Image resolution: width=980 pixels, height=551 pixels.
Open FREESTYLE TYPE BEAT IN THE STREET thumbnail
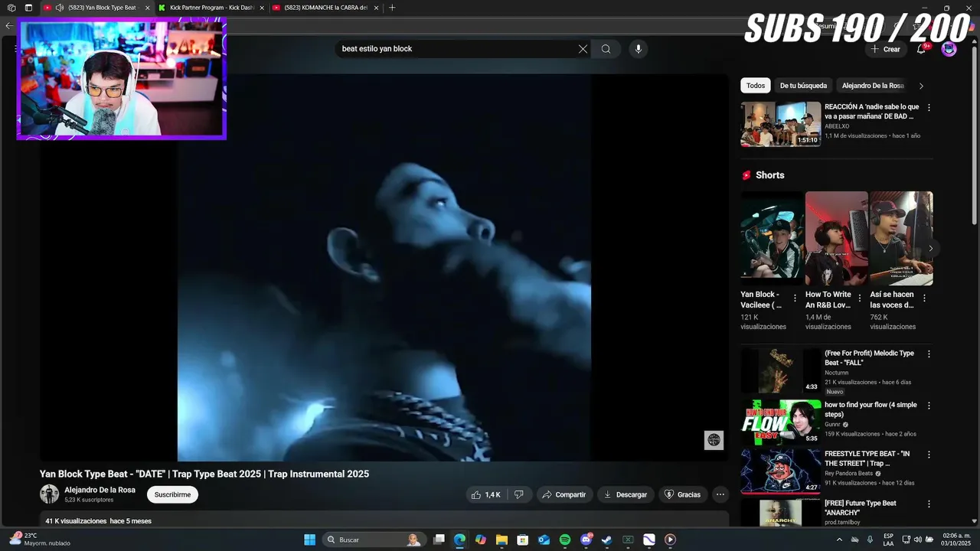[780, 471]
